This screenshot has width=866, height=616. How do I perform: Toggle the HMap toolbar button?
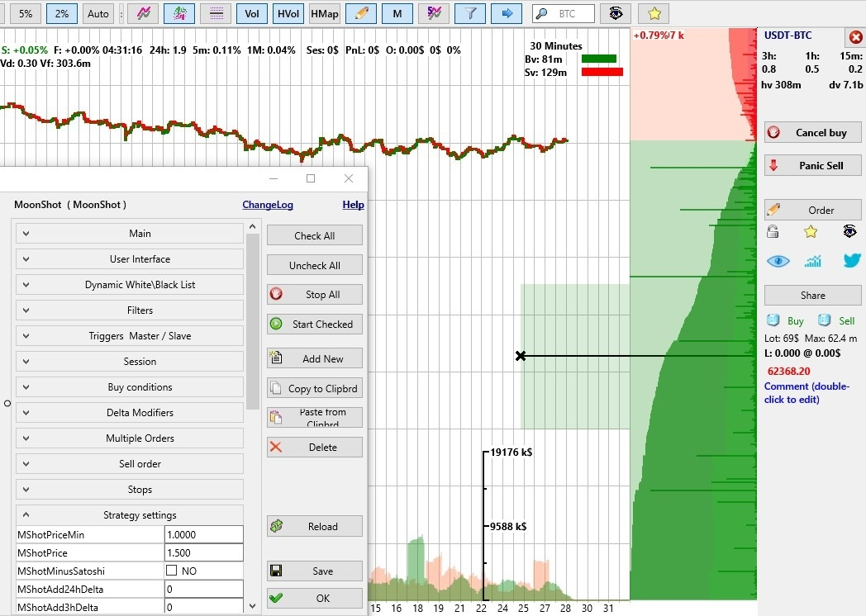click(325, 14)
